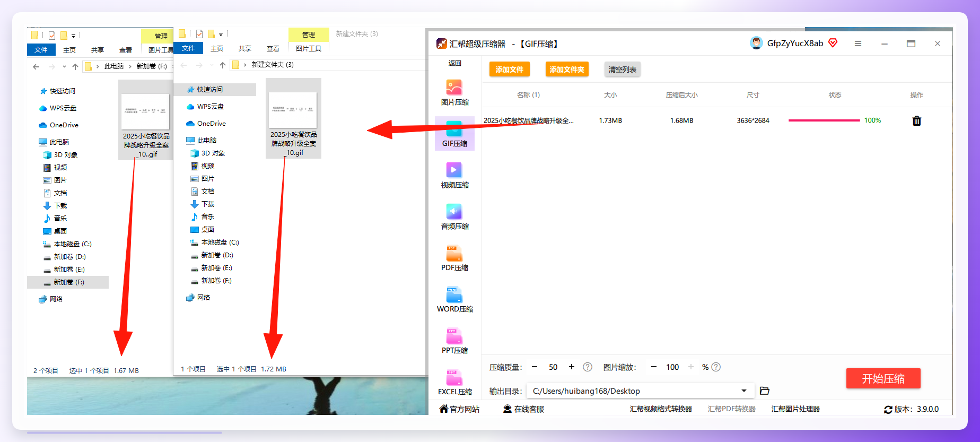Open the EXCEL压缩 tool
The width and height of the screenshot is (980, 442).
pos(454,382)
